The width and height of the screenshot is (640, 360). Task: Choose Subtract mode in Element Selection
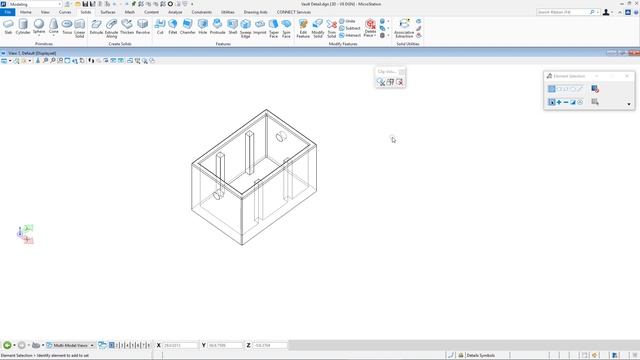pos(566,102)
